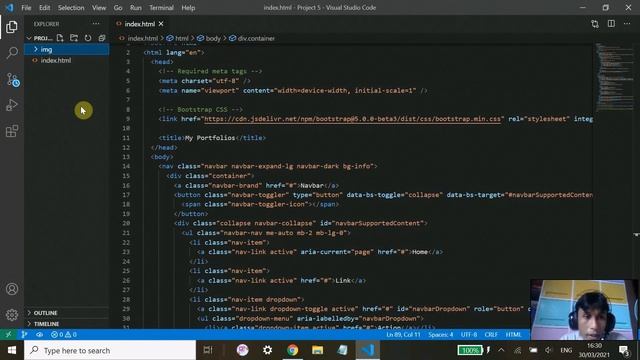Click in Windows search box
The height and width of the screenshot is (360, 640).
tap(110, 350)
